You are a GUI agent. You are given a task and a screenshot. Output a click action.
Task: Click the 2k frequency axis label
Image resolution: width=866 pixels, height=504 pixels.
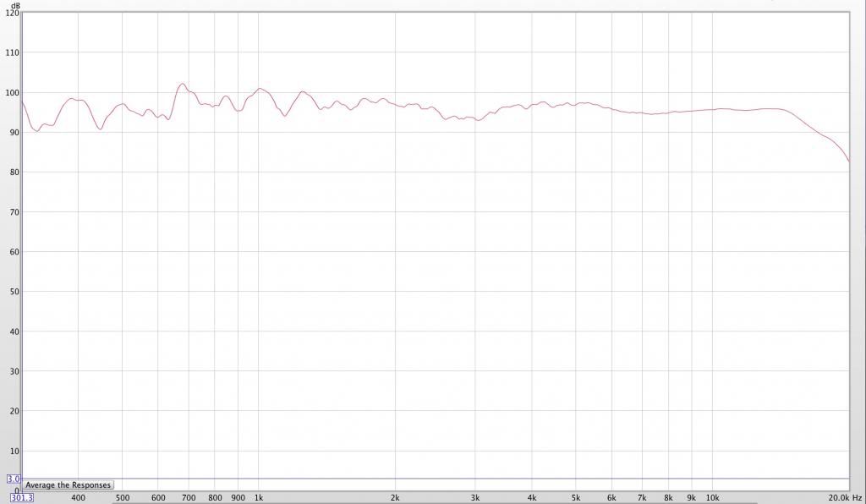click(x=395, y=498)
